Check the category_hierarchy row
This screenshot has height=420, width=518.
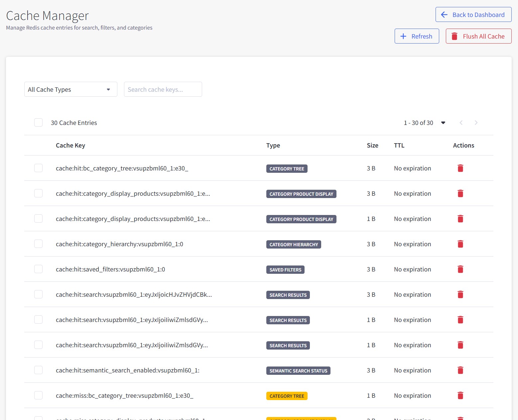tap(38, 244)
